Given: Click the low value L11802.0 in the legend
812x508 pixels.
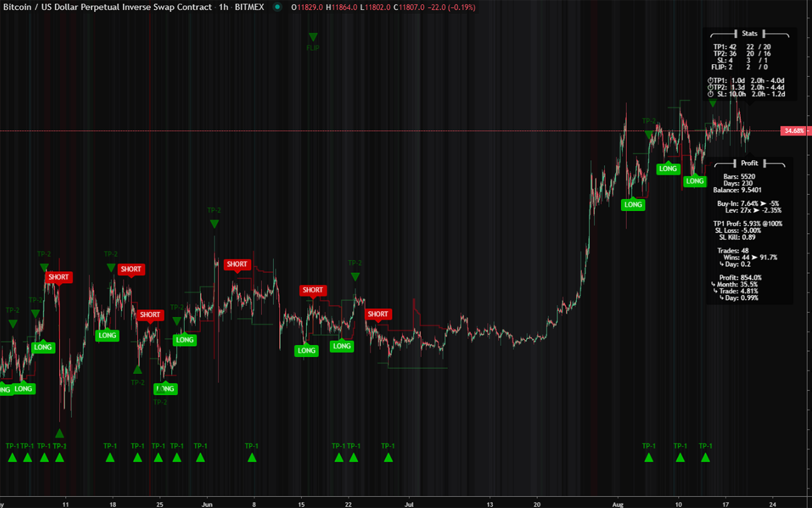Looking at the screenshot, I should coord(376,8).
